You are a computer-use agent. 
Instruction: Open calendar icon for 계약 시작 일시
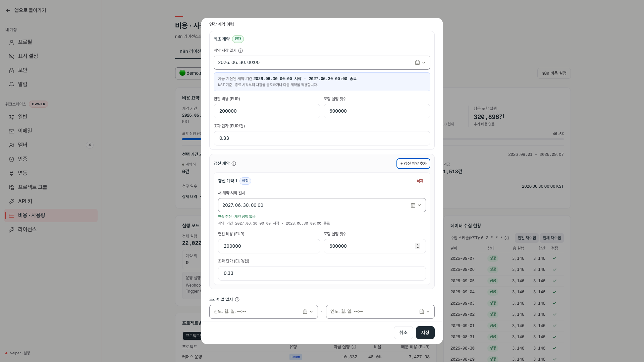[x=417, y=63]
